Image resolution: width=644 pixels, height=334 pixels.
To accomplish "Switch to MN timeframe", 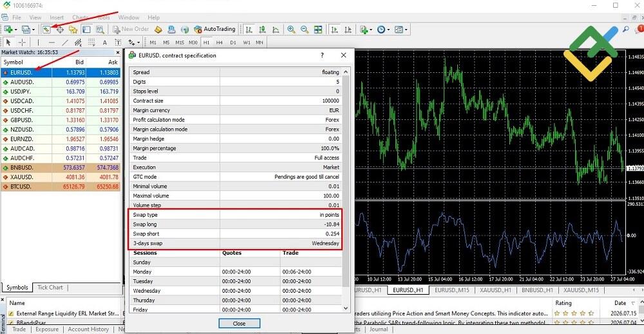I will pos(260,43).
